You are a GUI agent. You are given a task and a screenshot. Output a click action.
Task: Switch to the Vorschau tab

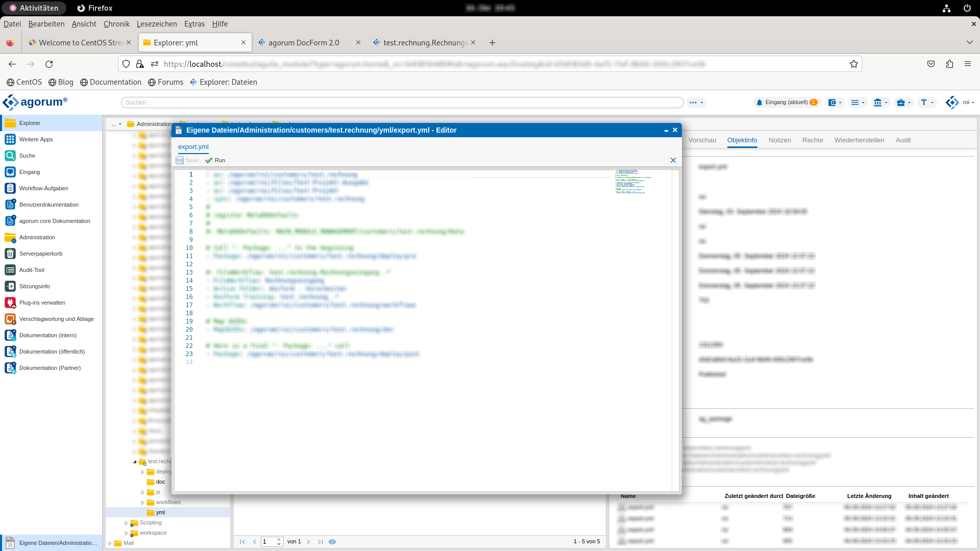702,140
